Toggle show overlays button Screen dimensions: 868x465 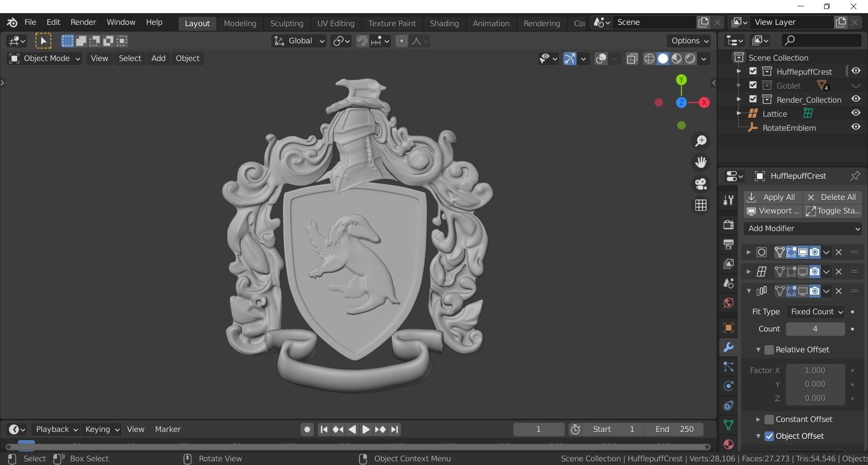click(x=601, y=59)
